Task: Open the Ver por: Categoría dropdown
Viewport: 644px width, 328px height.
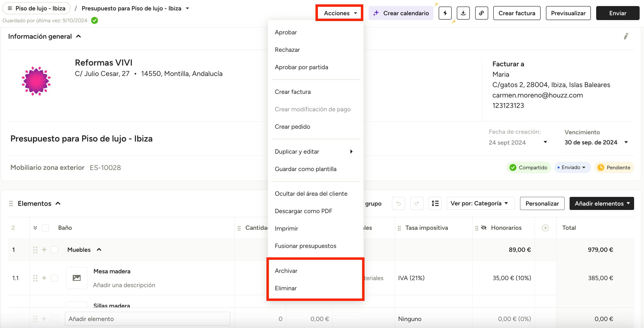Action: coord(480,203)
